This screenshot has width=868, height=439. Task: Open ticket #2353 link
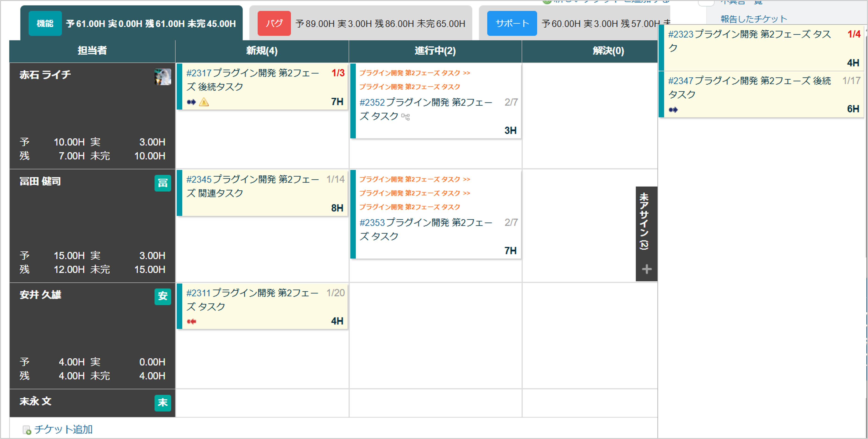(x=372, y=222)
